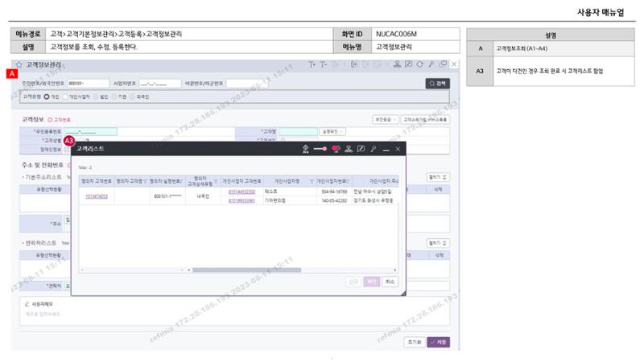This screenshot has height=362, width=644.
Task: Select the 기관 customer type radio
Action: [114, 97]
